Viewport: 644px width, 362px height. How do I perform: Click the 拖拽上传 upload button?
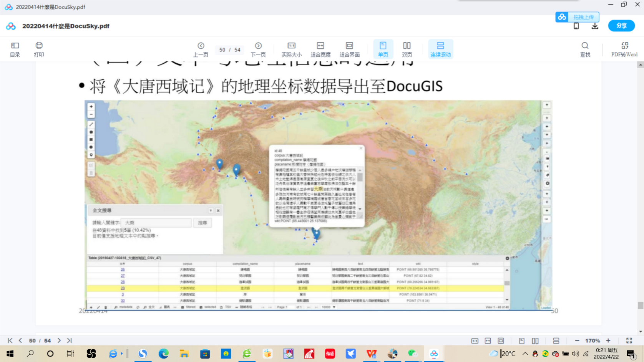pyautogui.click(x=577, y=17)
